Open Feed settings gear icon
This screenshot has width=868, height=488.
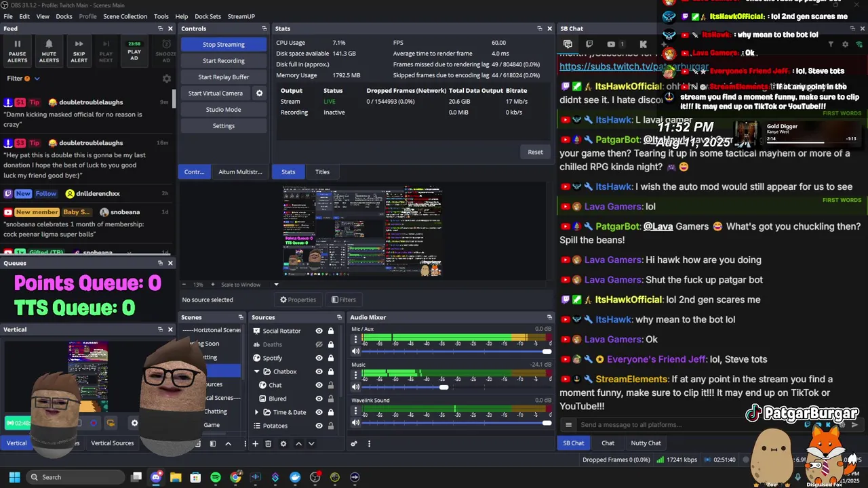coord(167,79)
